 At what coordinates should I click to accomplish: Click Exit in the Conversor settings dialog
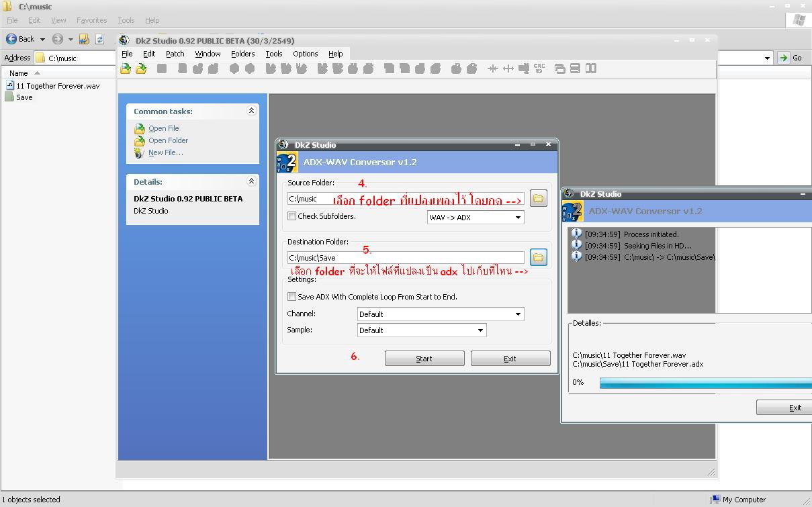click(x=510, y=359)
